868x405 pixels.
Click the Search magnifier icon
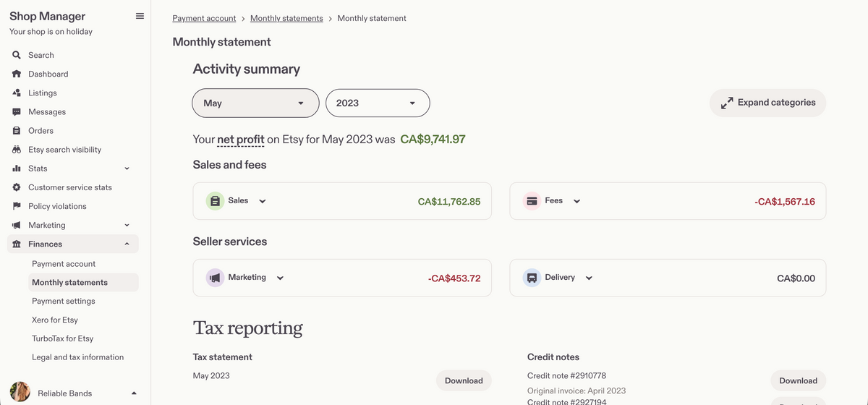(x=17, y=55)
